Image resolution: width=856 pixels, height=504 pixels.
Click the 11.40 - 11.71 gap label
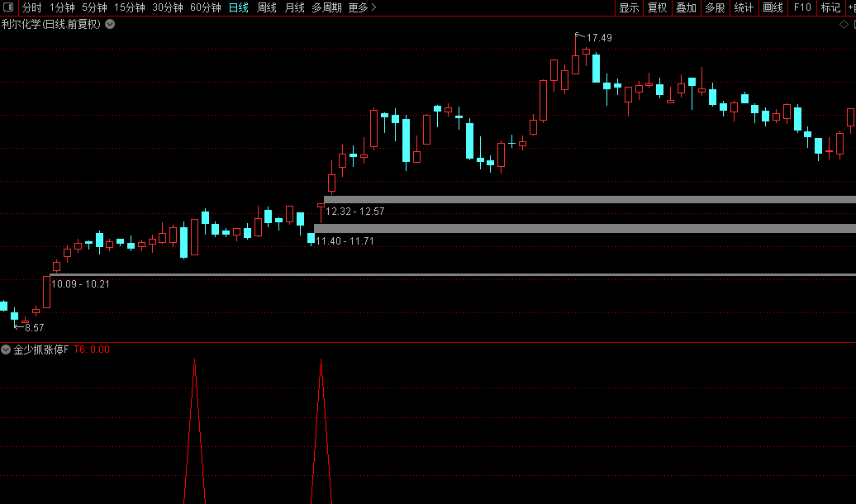click(x=345, y=240)
